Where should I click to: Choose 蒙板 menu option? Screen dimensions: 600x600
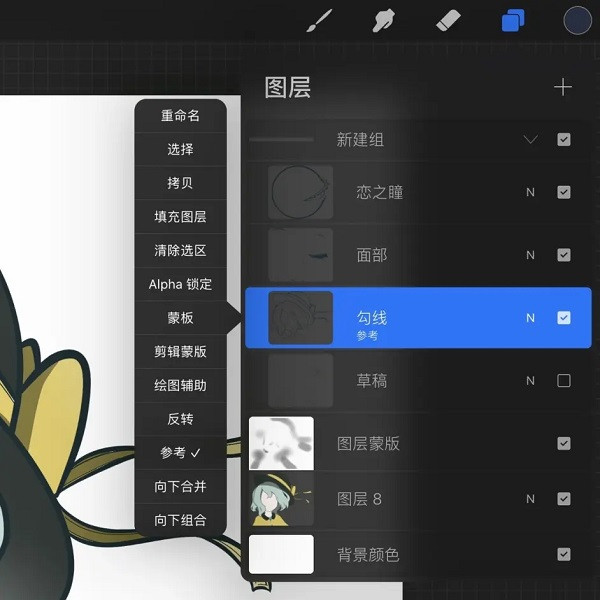181,318
